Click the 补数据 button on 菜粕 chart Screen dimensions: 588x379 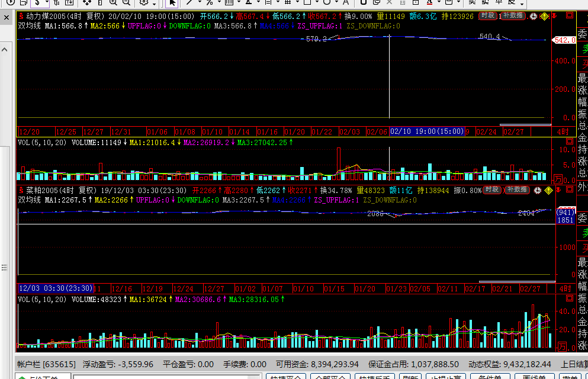point(517,189)
